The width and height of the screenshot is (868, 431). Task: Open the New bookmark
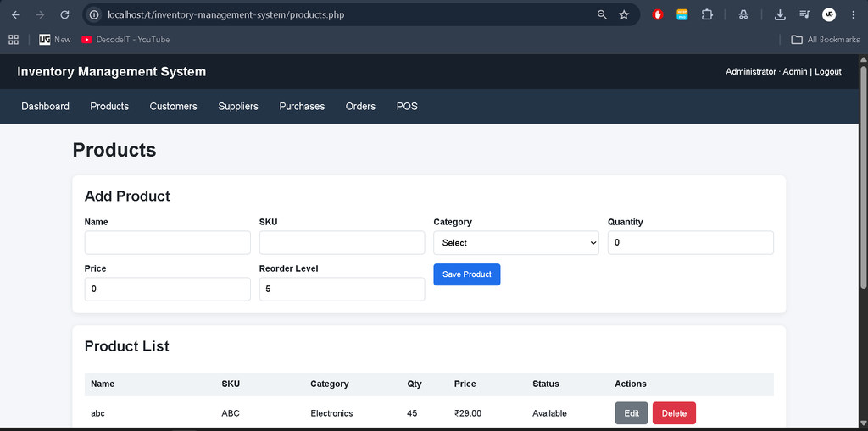[55, 39]
